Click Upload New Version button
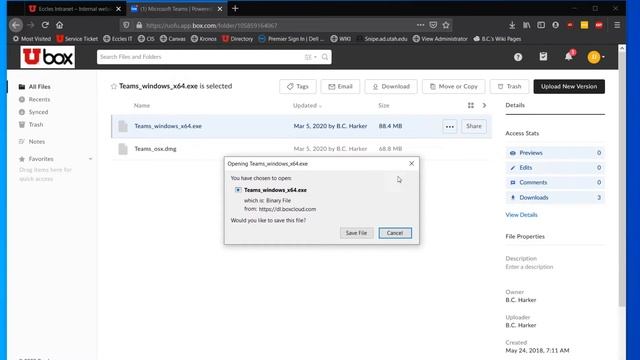Viewport: 640px width, 360px height. 569,87
